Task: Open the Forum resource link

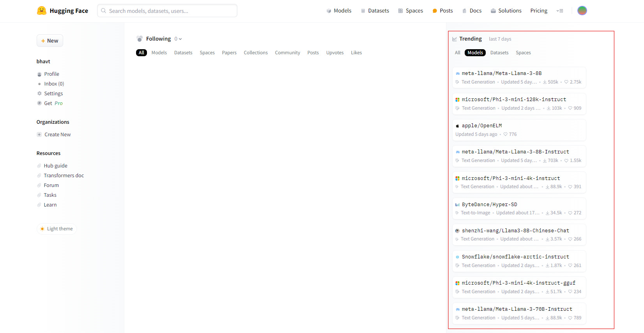Action: coord(48,185)
